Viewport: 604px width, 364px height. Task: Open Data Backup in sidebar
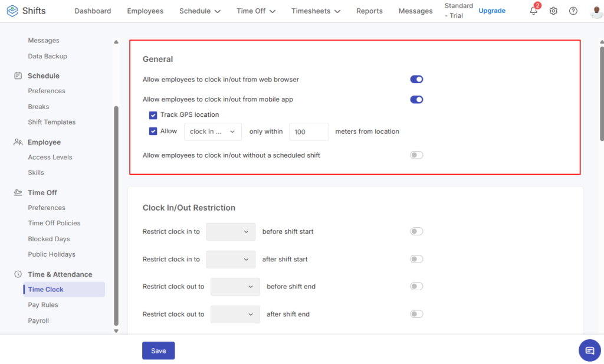[x=47, y=56]
